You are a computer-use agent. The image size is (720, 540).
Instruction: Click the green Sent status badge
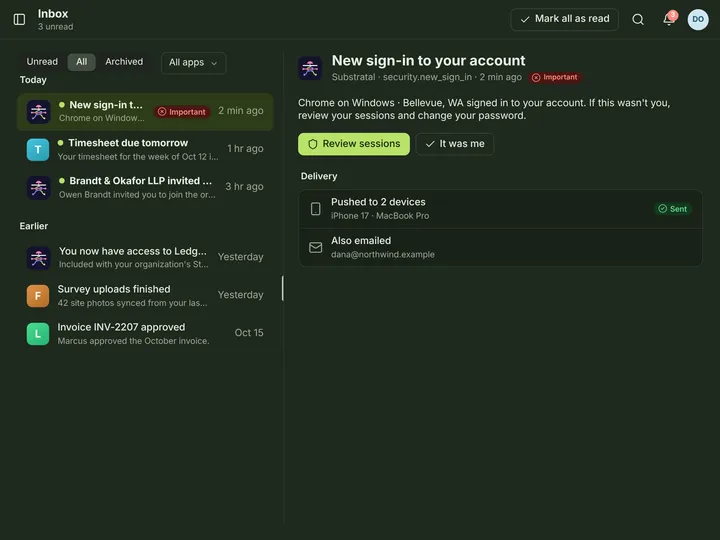(x=673, y=209)
